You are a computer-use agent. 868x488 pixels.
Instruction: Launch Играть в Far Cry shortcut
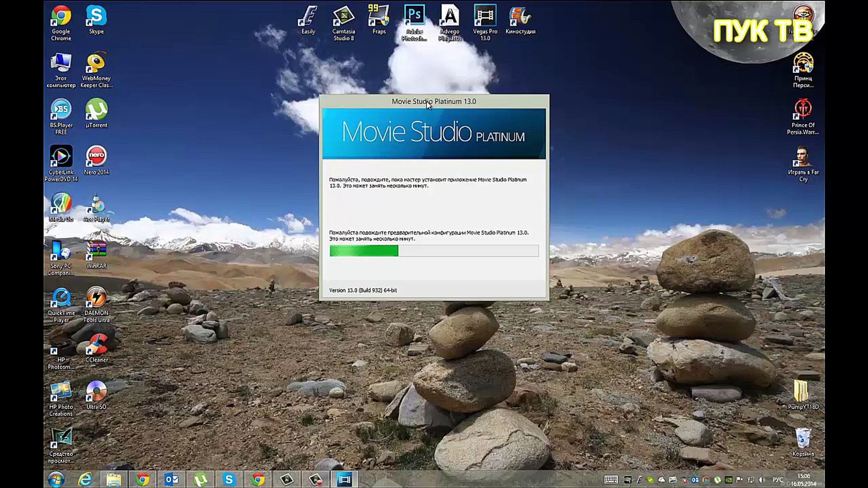(x=803, y=164)
